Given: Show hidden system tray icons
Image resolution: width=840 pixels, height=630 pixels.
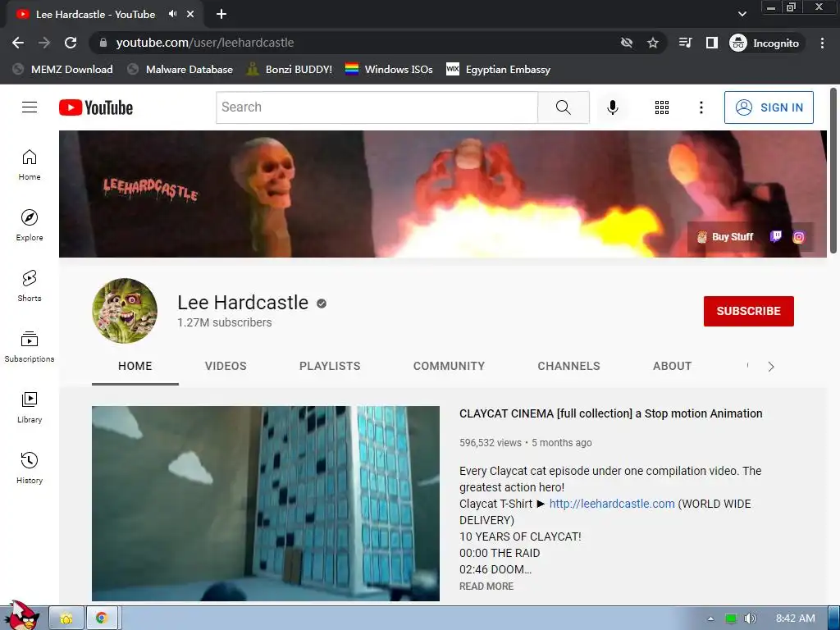Looking at the screenshot, I should [711, 619].
